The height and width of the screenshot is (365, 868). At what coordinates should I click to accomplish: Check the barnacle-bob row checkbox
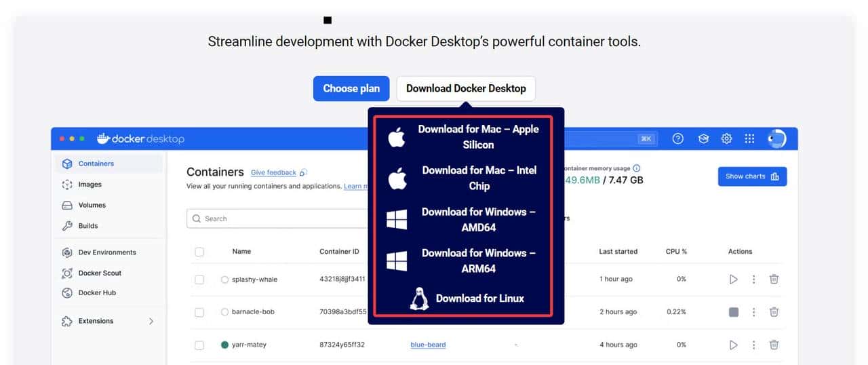pos(199,312)
